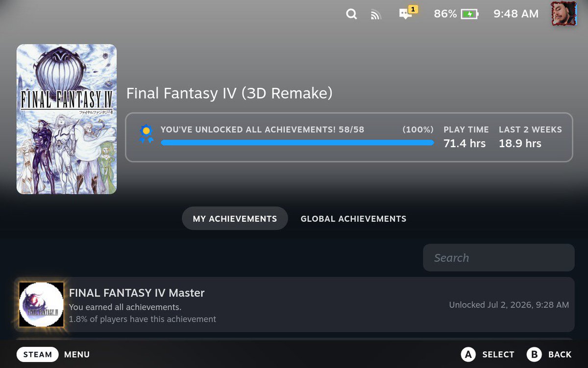The height and width of the screenshot is (368, 588).
Task: Click "1.8% of players have this achievement"
Action: pos(143,319)
